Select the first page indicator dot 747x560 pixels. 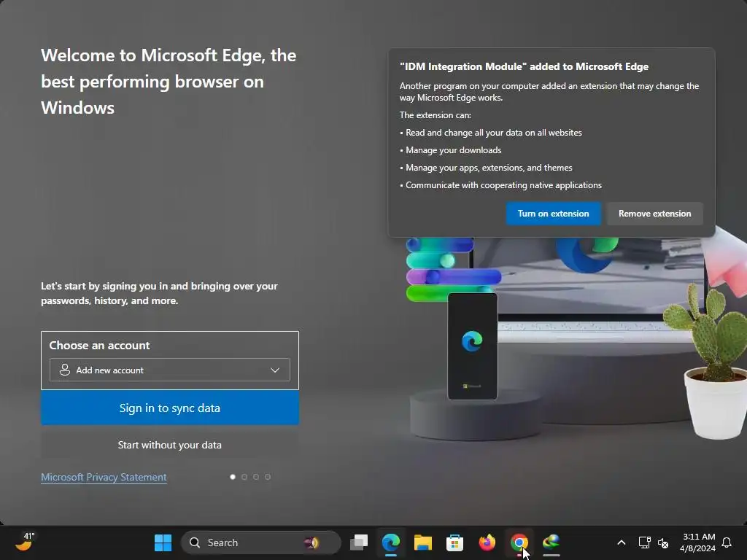[233, 477]
